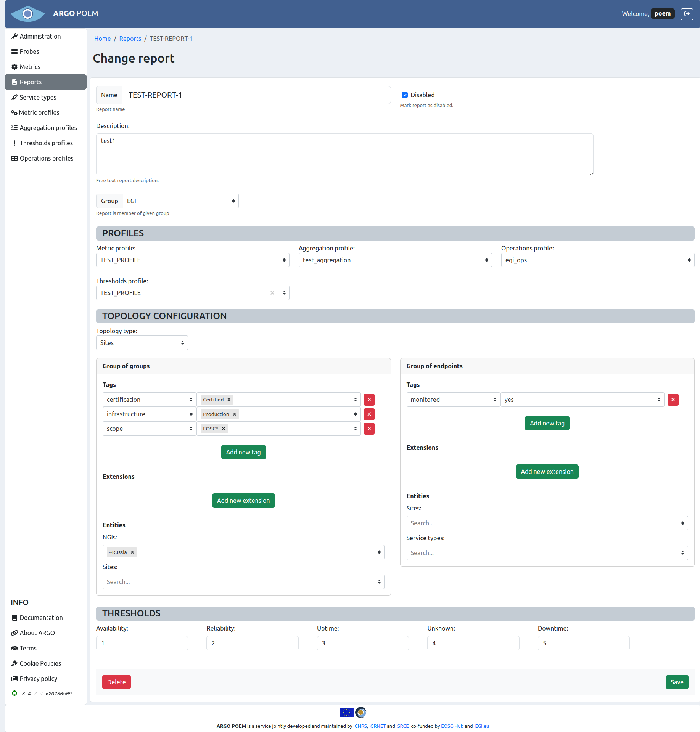The height and width of the screenshot is (732, 700).
Task: Open the Group dropdown showing EGI
Action: (x=180, y=201)
